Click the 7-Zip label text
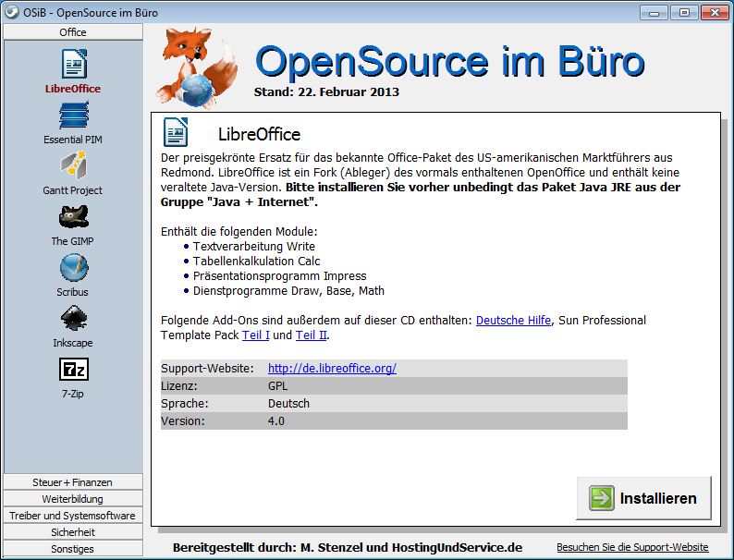 (72, 394)
